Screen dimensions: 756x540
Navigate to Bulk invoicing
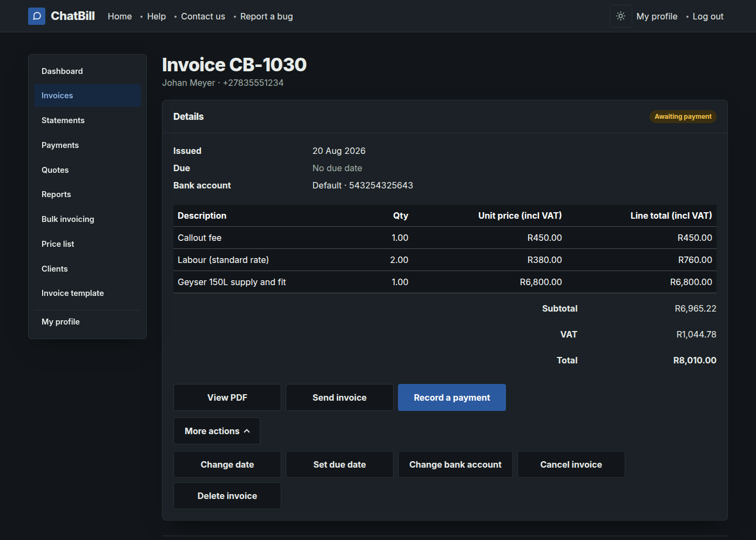[x=87, y=219]
